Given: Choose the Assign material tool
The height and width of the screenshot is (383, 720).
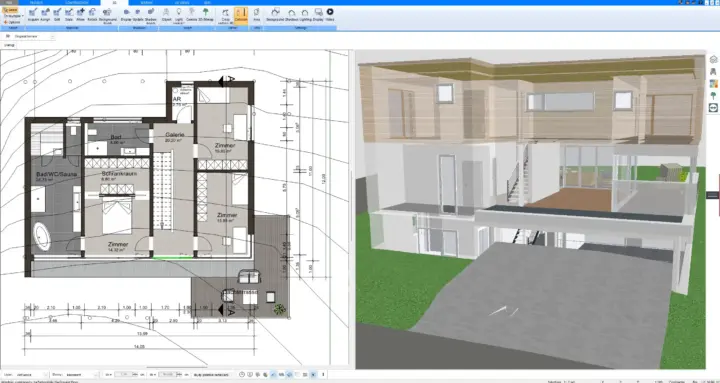Looking at the screenshot, I should (45, 15).
